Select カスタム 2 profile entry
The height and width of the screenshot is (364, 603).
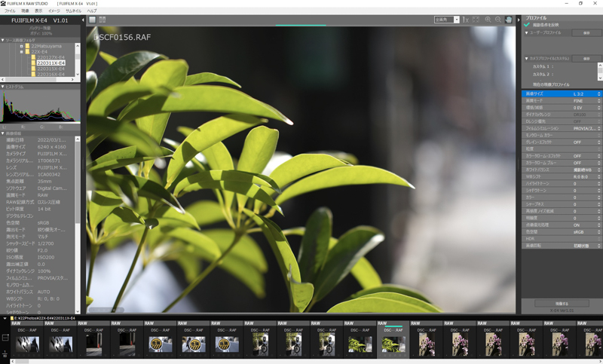coord(543,74)
